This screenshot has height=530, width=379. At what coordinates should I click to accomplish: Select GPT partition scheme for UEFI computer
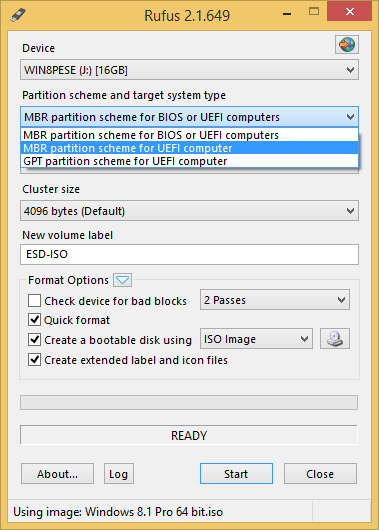coord(189,161)
